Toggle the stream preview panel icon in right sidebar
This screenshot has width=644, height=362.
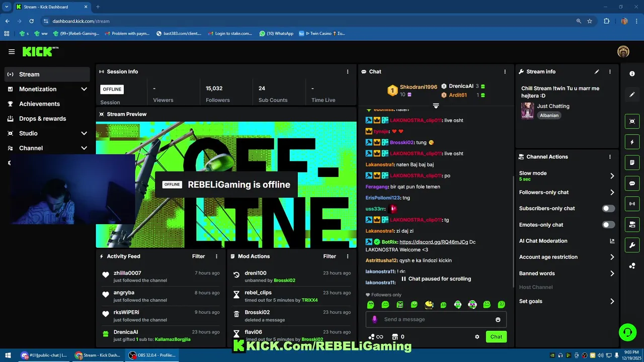[632, 121]
